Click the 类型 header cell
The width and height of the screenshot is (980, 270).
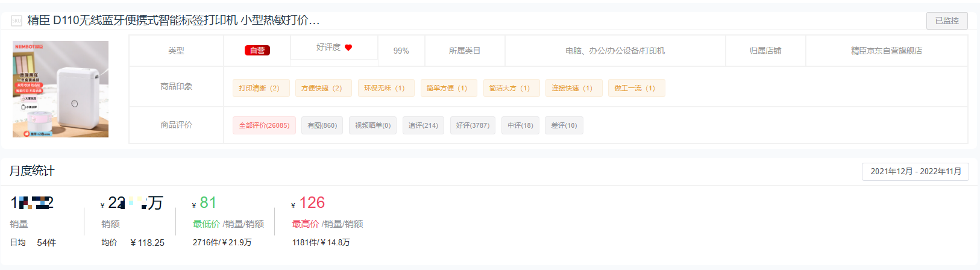176,51
